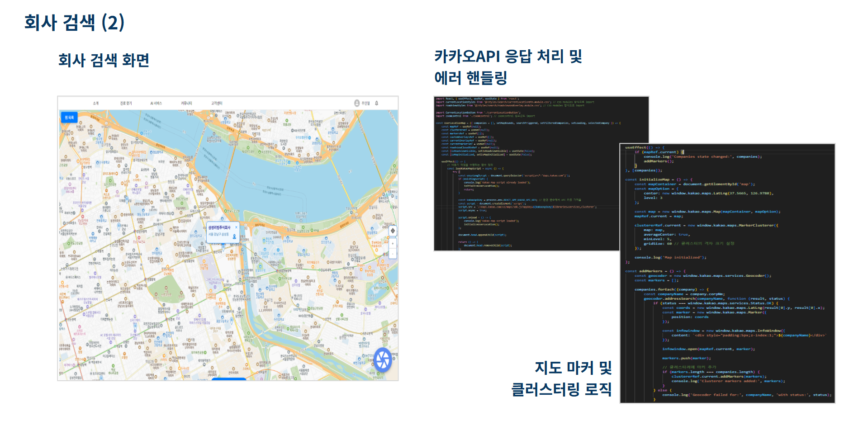This screenshot has height=430, width=868.
Task: Go to 진로 찾기 menu
Action: pyautogui.click(x=126, y=103)
